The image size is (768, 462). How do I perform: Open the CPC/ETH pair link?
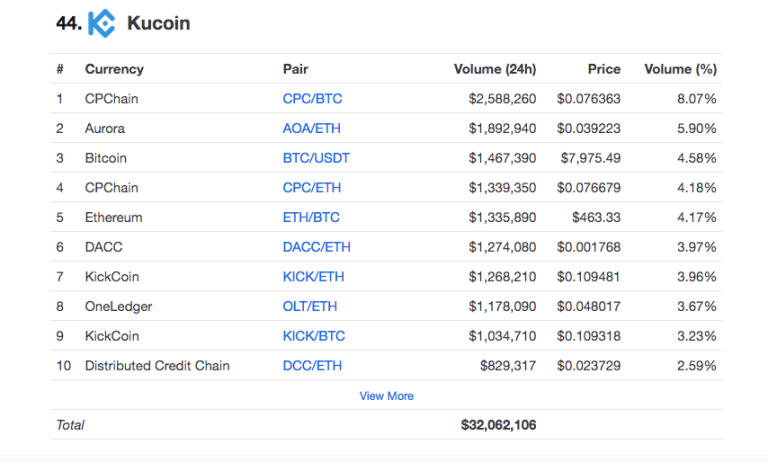(x=312, y=188)
